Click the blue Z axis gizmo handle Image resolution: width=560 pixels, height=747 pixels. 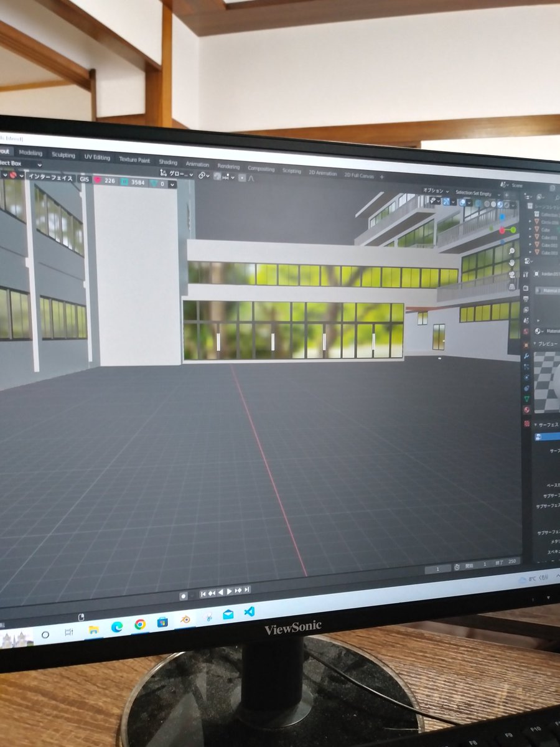click(x=502, y=217)
